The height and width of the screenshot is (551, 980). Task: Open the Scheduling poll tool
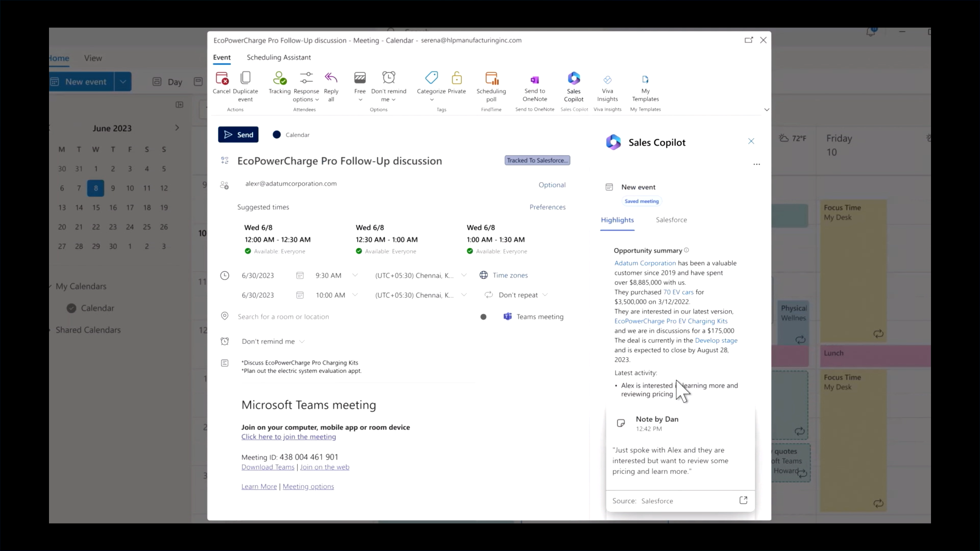click(x=491, y=79)
